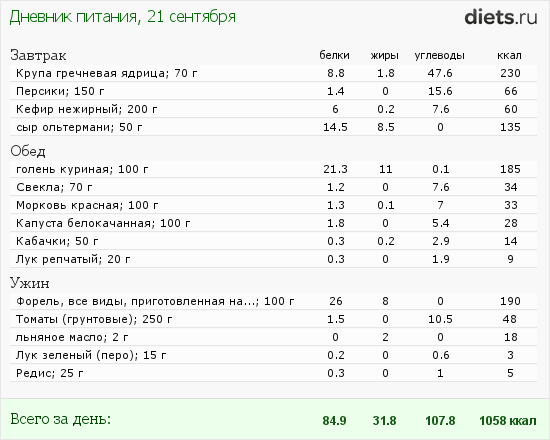Click total "1058 ккал" value
Viewport: 550px width, 440px height.
(x=508, y=420)
